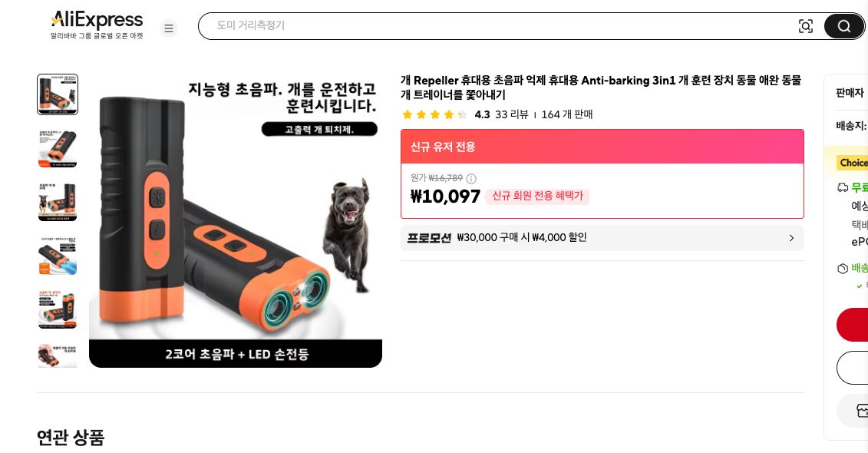868x453 pixels.
Task: Click the info icon beside original price ₩16,789
Action: (470, 178)
